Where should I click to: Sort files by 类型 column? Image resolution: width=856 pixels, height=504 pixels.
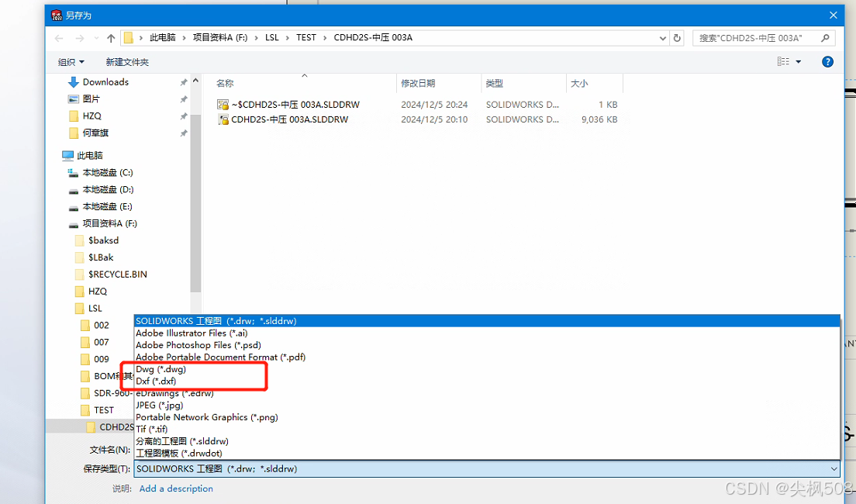point(494,83)
